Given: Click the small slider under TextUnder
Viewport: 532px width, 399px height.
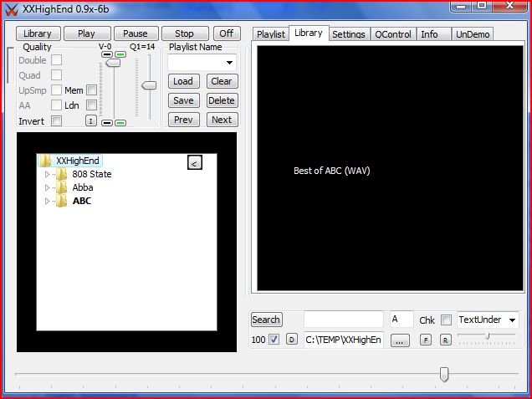Looking at the screenshot, I should pyautogui.click(x=487, y=336).
